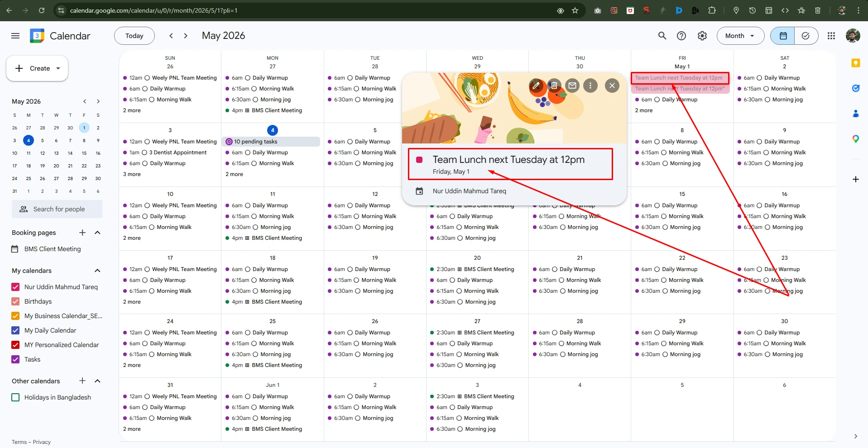Open Google Maps in side panel
868x448 pixels.
point(856,139)
